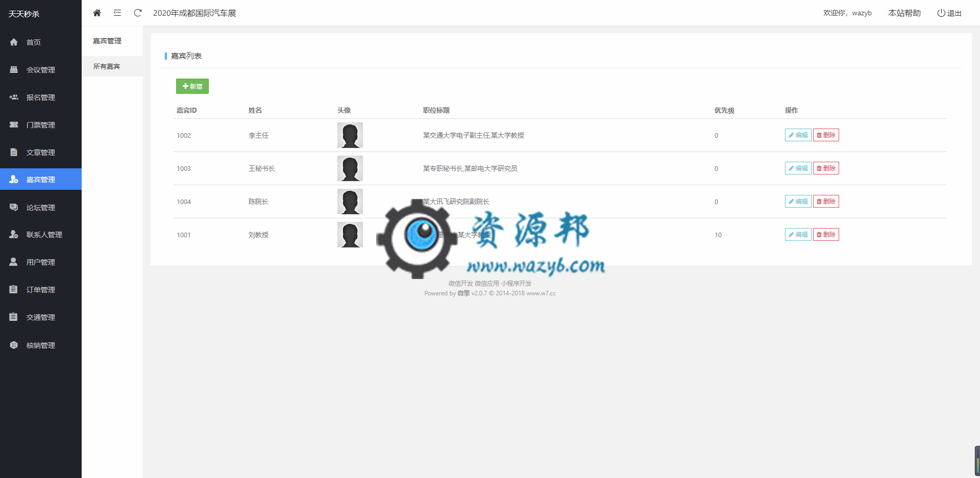Click the 门票管理 ticket icon
Screen dimensions: 980x478
tap(14, 124)
